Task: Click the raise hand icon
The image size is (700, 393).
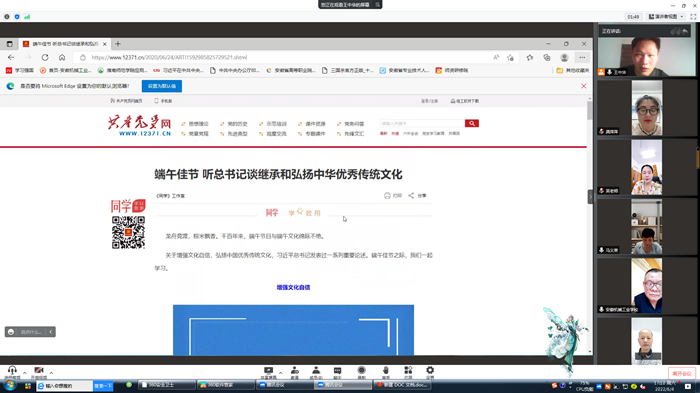Action: tap(386, 371)
